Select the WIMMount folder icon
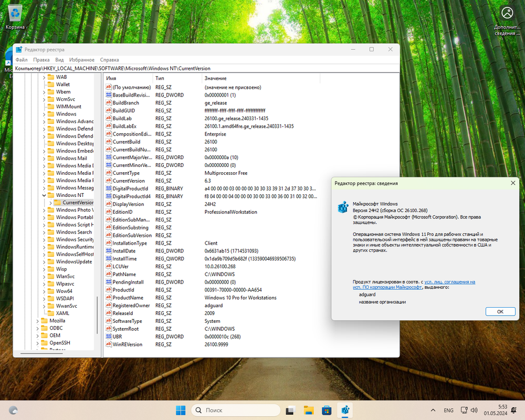 click(x=51, y=107)
